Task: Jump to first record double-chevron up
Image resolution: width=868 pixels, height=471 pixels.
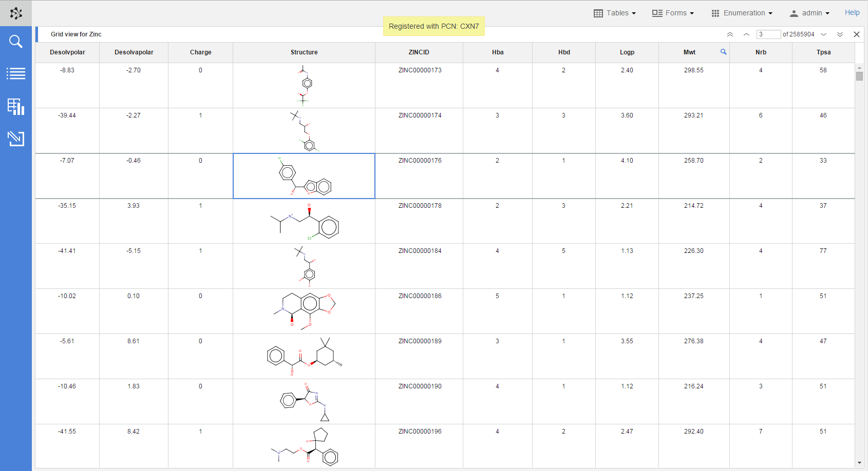Action: pyautogui.click(x=730, y=34)
